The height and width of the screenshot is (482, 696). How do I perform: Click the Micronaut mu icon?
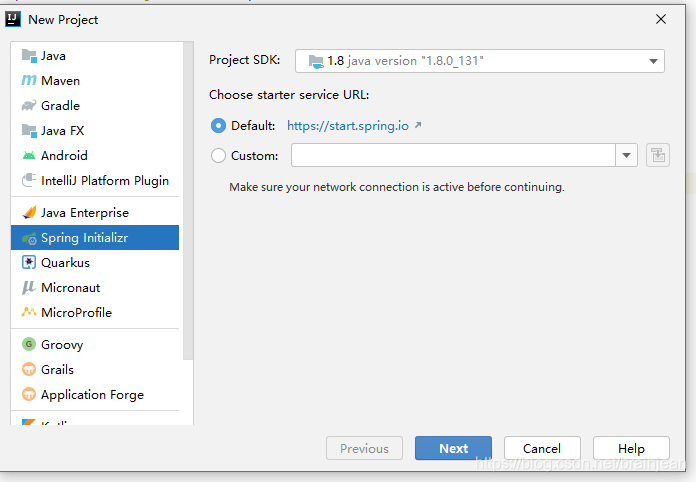(x=29, y=287)
